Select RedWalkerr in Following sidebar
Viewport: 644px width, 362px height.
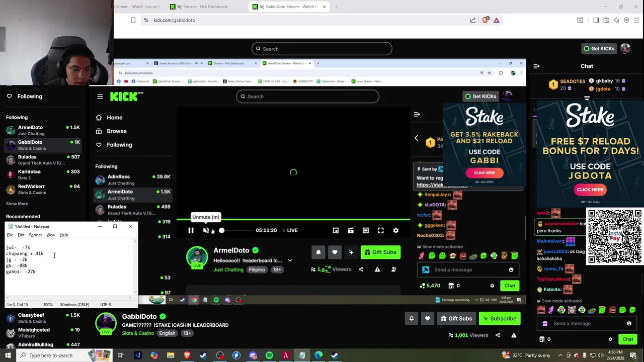pyautogui.click(x=43, y=189)
